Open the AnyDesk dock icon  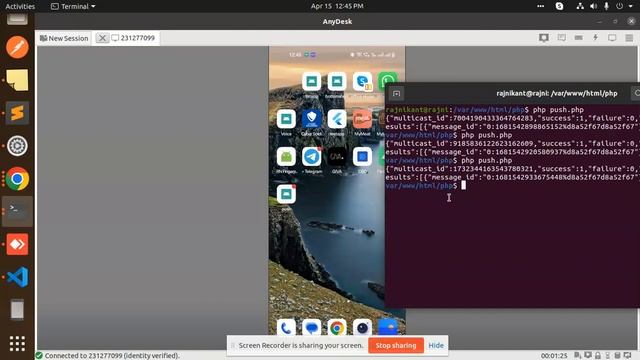pyautogui.click(x=17, y=244)
